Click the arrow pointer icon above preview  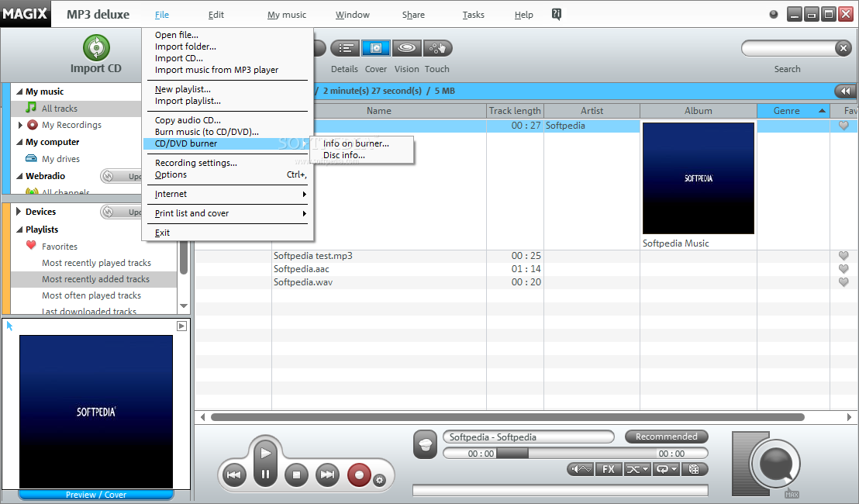pyautogui.click(x=9, y=326)
